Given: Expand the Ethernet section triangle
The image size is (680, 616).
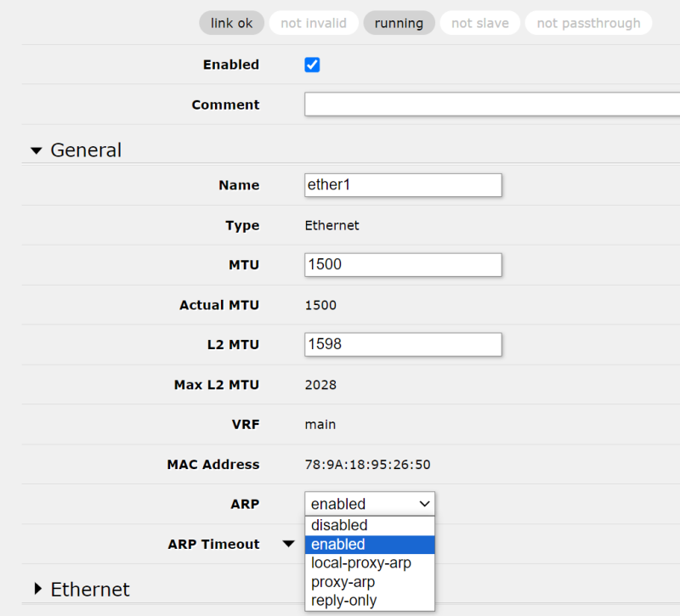Looking at the screenshot, I should click(x=38, y=589).
